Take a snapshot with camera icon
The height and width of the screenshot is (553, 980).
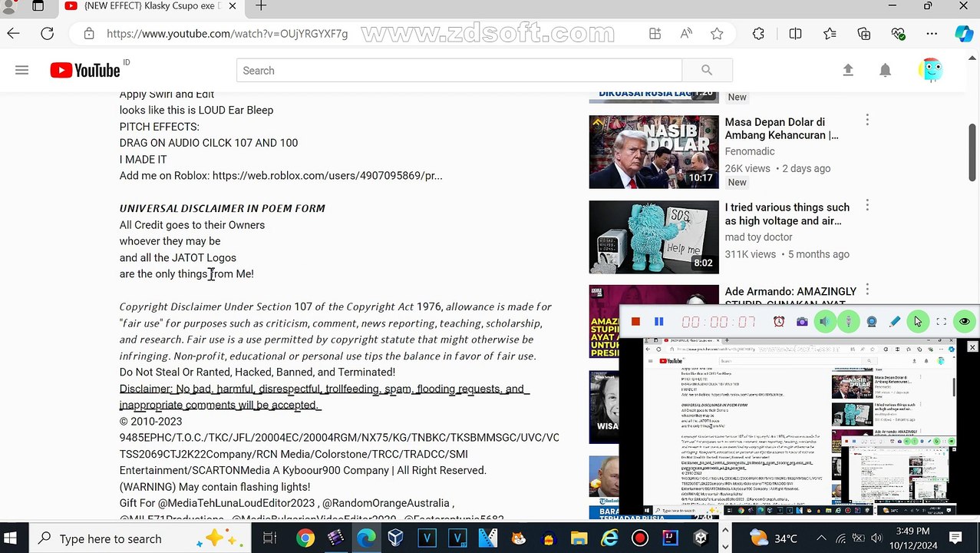(x=802, y=322)
